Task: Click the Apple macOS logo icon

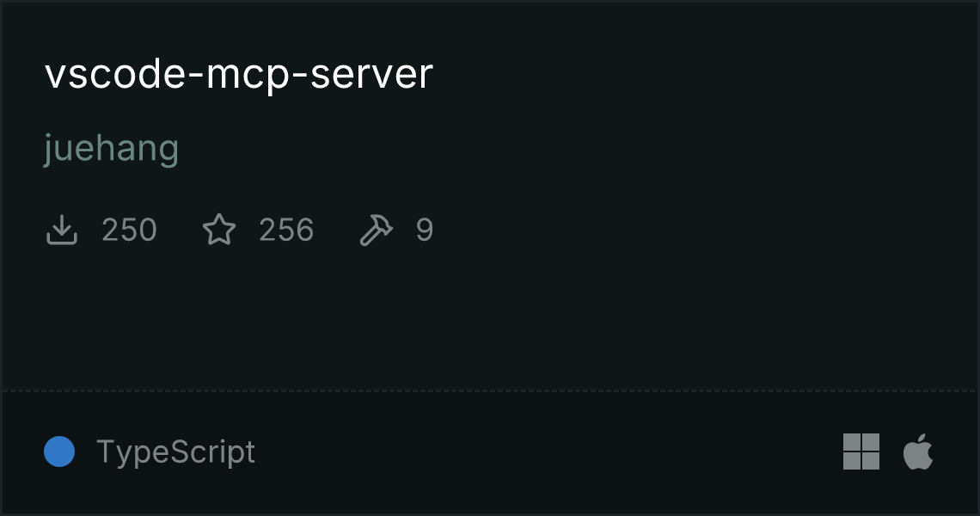Action: tap(917, 451)
